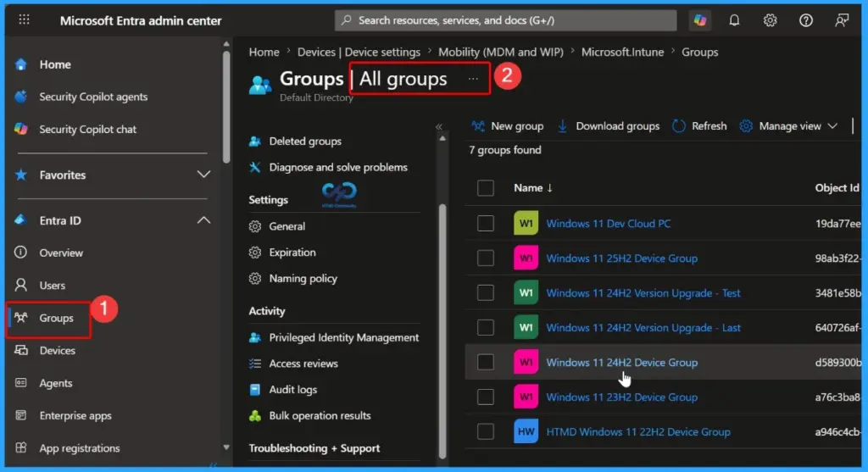
Task: Click the Audit logs icon
Action: (x=254, y=390)
